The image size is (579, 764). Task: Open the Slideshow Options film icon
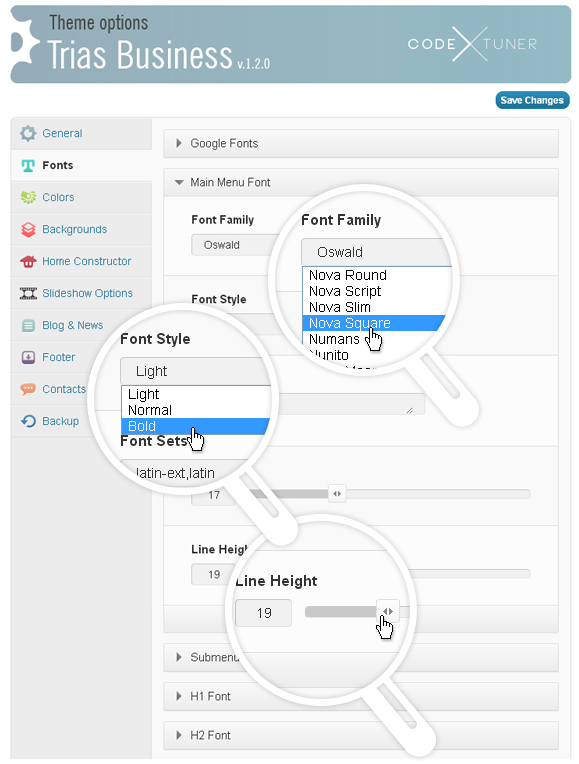tap(28, 293)
